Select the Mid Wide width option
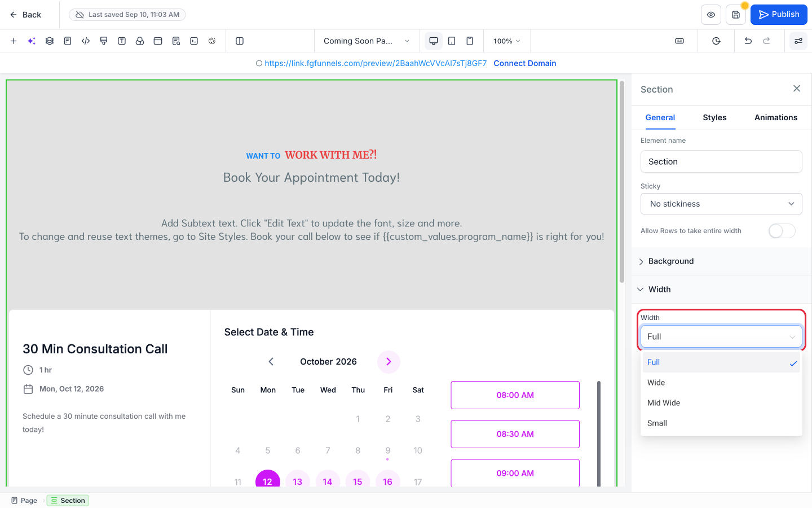This screenshot has width=812, height=508. pos(721,403)
